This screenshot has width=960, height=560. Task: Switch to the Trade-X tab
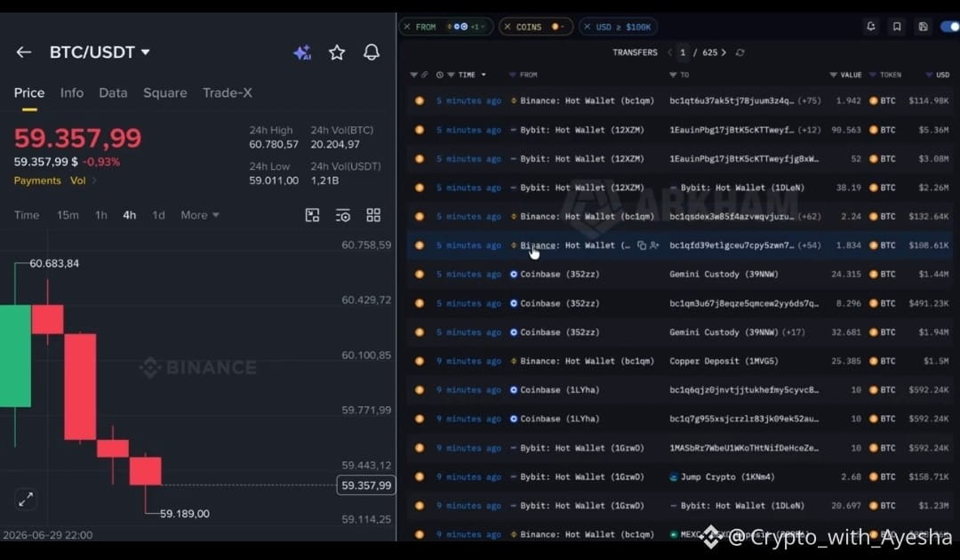[x=228, y=93]
